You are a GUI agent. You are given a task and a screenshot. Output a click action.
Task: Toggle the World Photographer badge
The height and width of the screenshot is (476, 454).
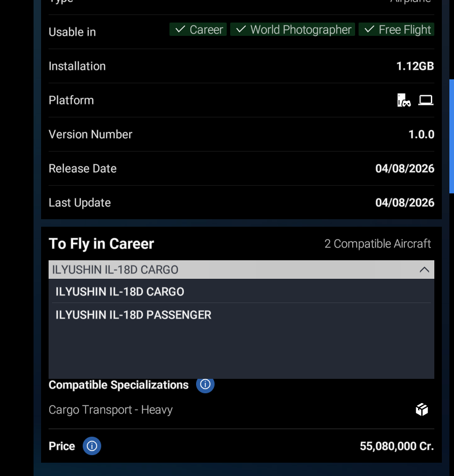point(293,29)
